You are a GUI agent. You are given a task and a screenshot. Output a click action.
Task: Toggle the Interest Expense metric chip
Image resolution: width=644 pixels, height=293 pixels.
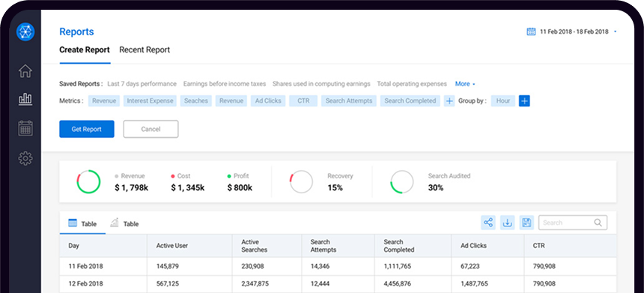150,101
